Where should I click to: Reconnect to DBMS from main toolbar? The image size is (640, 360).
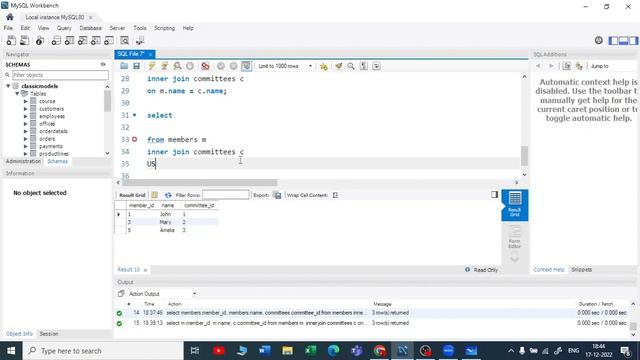(x=140, y=40)
